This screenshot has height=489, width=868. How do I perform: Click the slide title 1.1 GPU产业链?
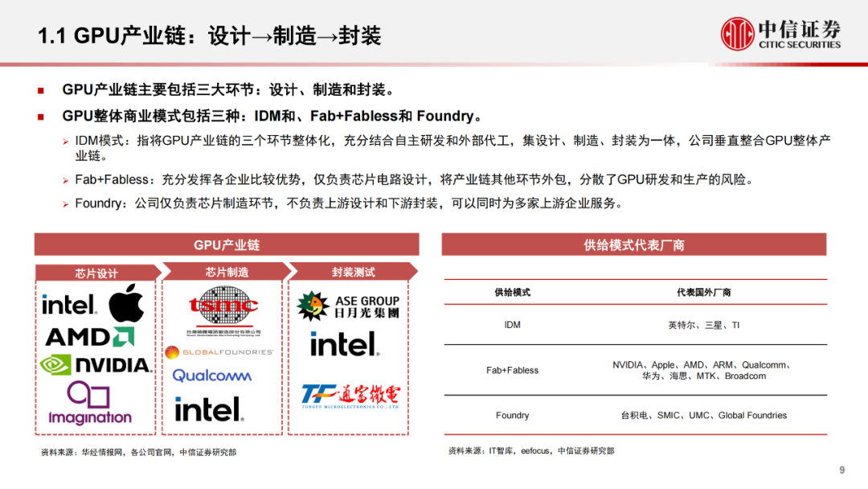209,36
